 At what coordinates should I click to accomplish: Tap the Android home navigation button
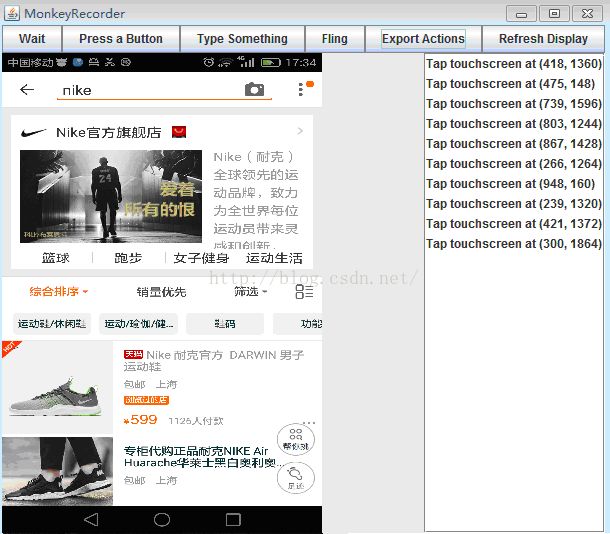click(162, 520)
